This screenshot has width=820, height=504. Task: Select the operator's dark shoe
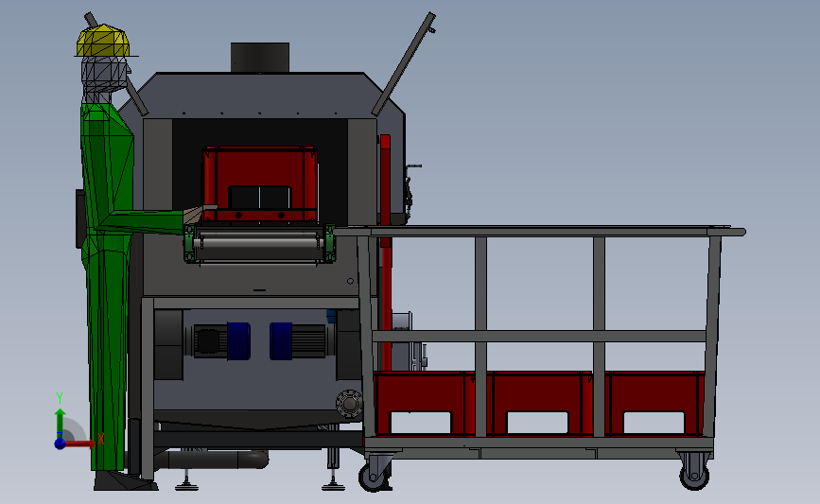point(125,480)
